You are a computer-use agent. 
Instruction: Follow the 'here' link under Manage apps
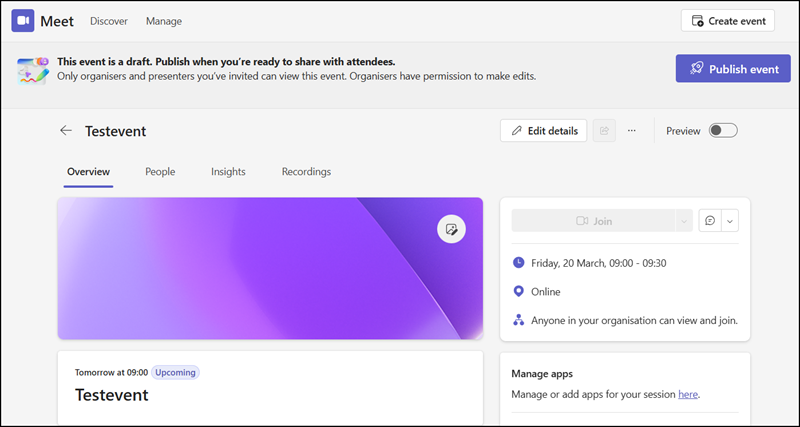[688, 395]
